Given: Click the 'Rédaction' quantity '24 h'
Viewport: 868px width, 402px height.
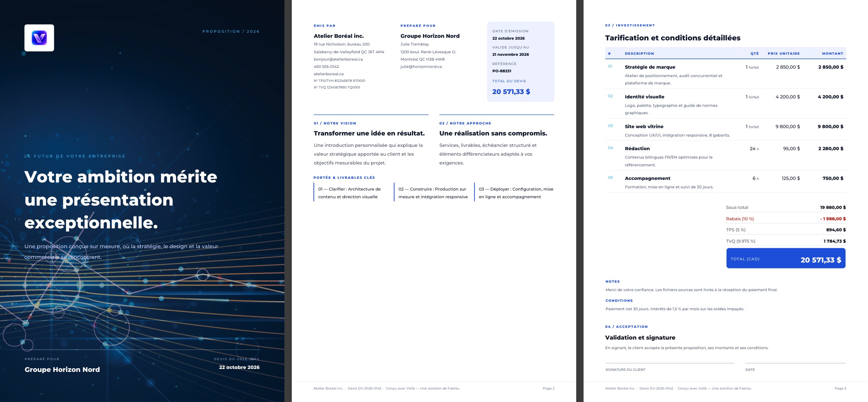Looking at the screenshot, I should (x=754, y=148).
